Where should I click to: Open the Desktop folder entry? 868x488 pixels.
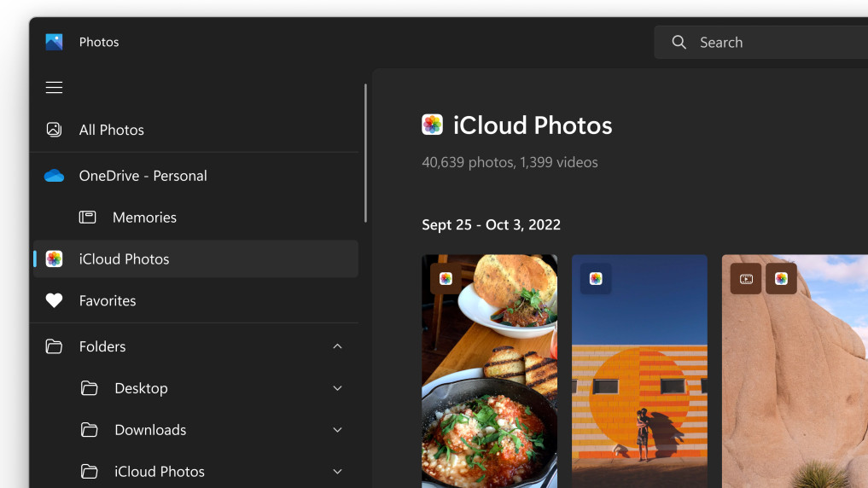click(x=195, y=388)
